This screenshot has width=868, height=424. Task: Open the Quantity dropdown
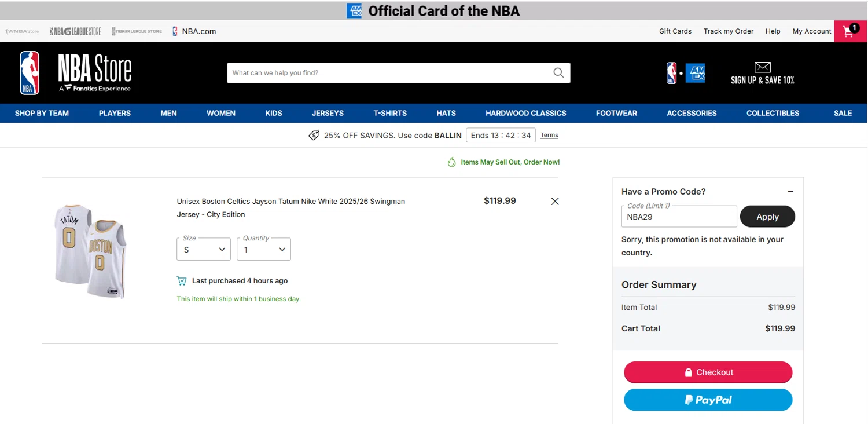[x=264, y=250]
